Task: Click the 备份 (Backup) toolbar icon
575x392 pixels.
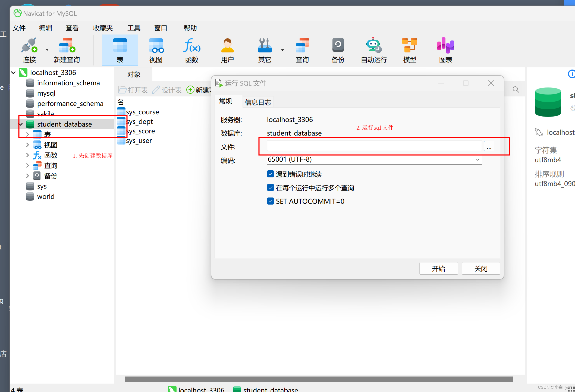Action: pos(338,50)
